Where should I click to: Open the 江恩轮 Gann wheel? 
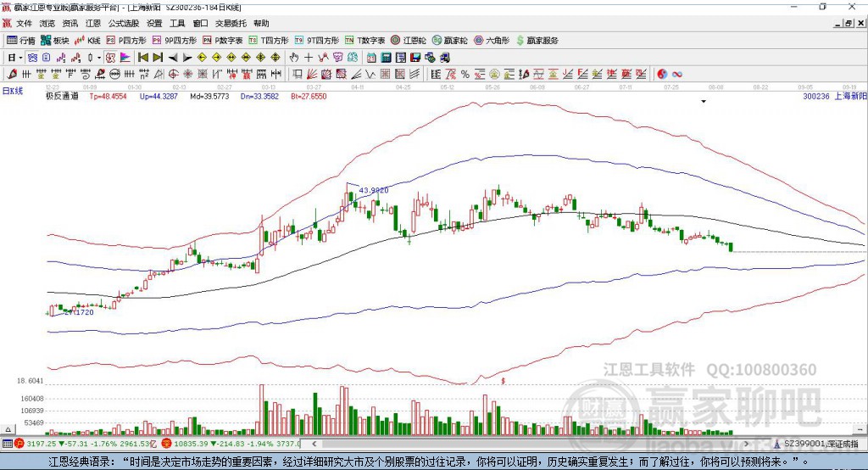pos(409,41)
